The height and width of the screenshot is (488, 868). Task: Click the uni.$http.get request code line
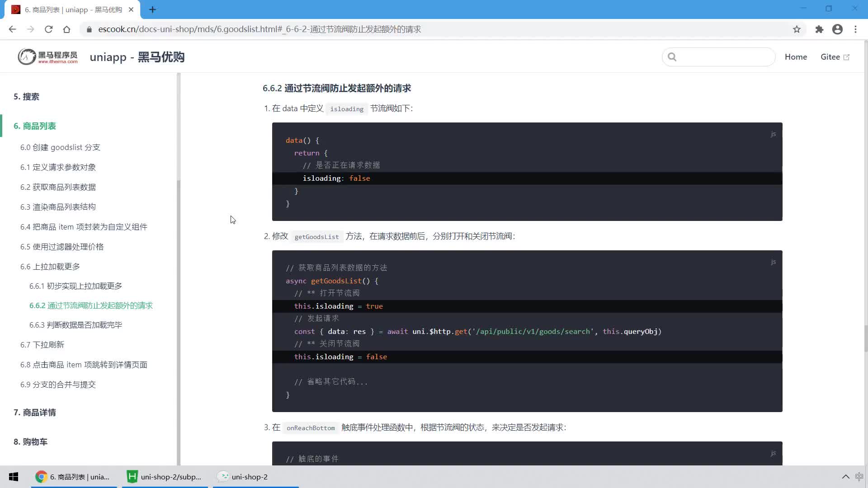tap(478, 332)
